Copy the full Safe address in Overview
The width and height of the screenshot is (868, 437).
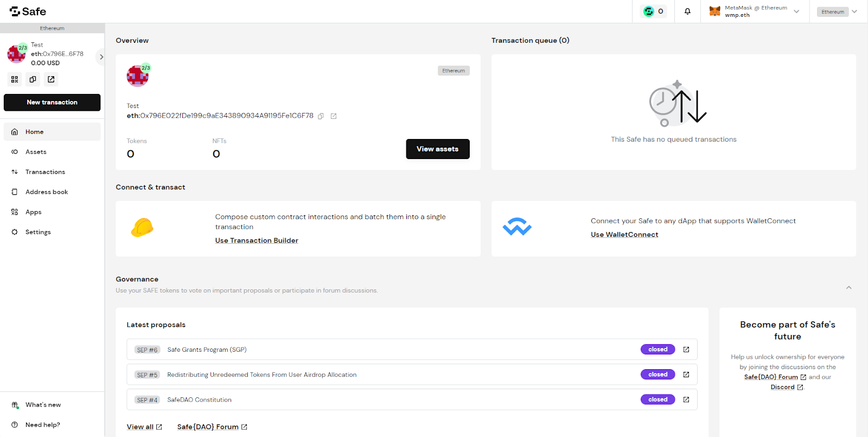[x=321, y=116]
